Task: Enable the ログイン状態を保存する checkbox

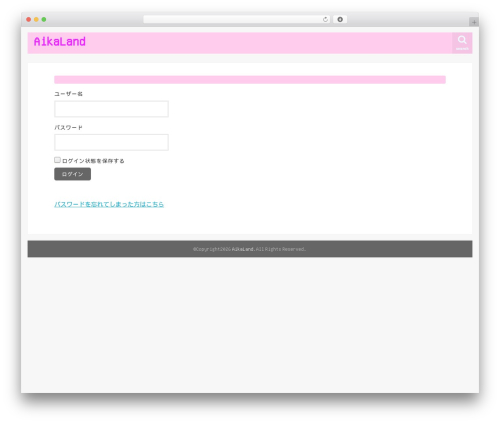Action: tap(57, 160)
